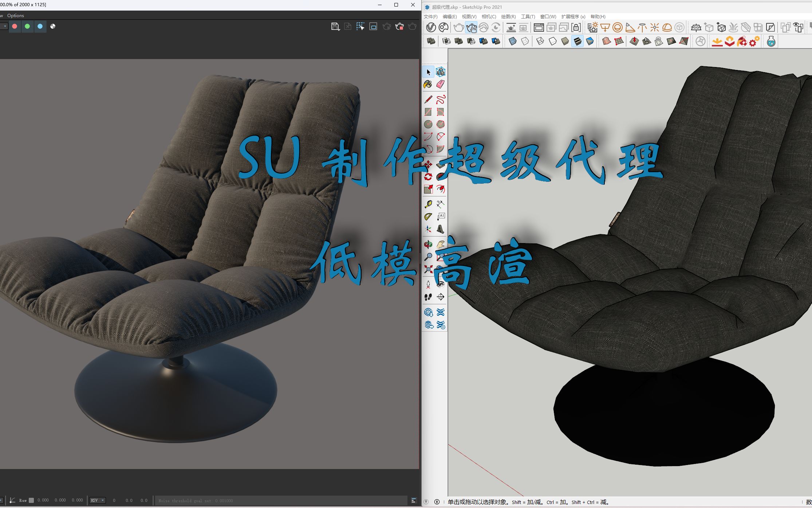Select the Pan hand tool
The image size is (812, 508).
[441, 245]
